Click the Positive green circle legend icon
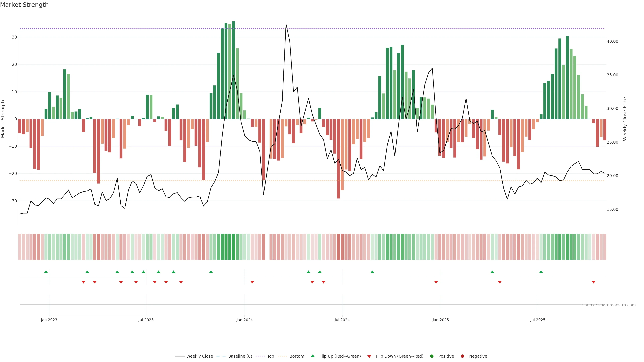 pos(432,356)
